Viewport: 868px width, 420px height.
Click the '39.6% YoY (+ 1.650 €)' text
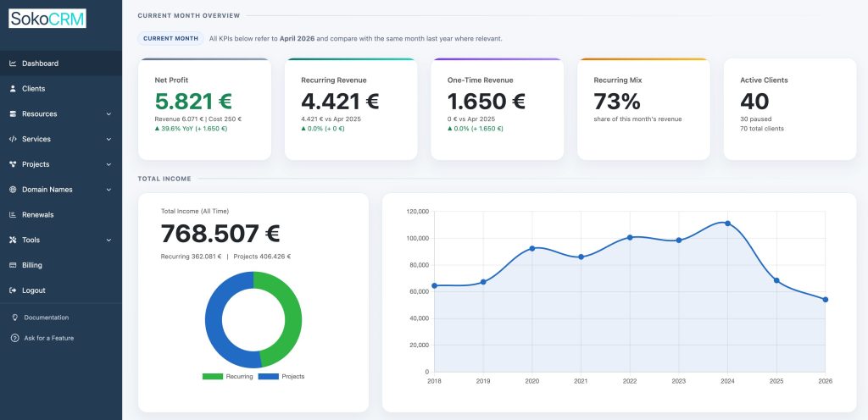(194, 129)
